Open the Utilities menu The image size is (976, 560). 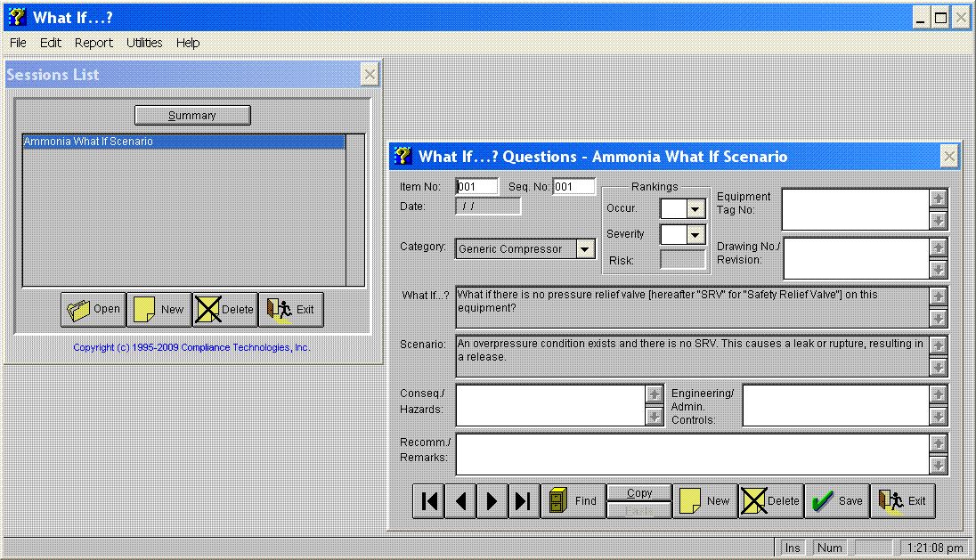144,43
